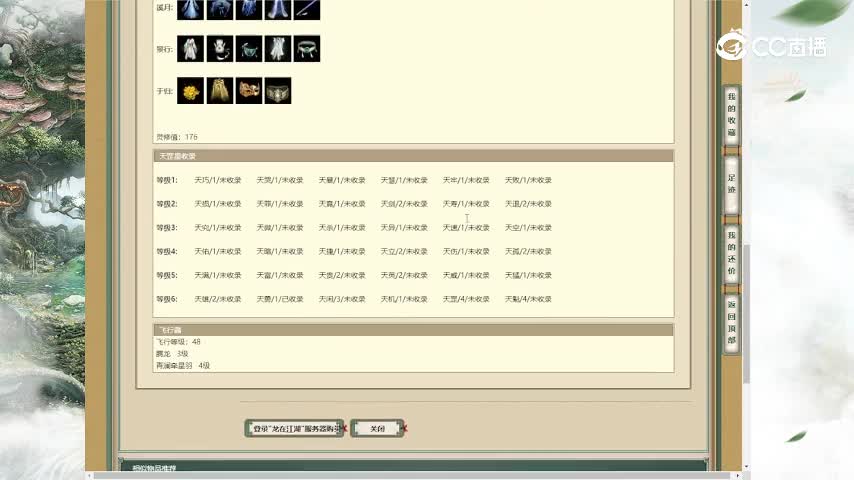Click the 灵修值: 176 text
Screen dimensions: 854x480
[177, 137]
